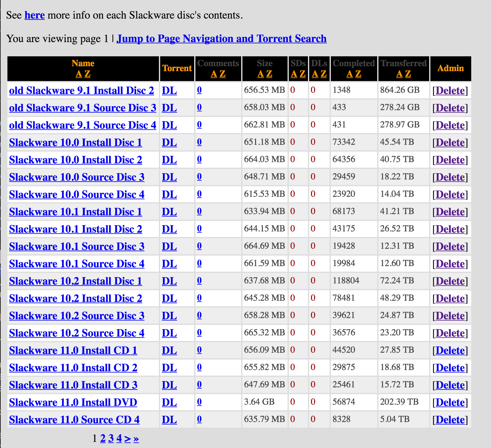Open Slackware 10.2 Install Disc 1 entry
The width and height of the screenshot is (491, 448).
tap(75, 281)
